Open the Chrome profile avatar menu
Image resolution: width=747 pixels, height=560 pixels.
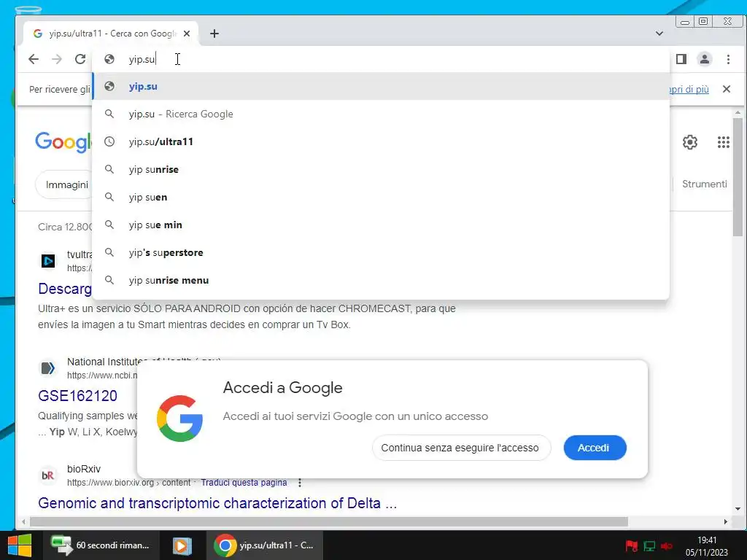tap(704, 59)
